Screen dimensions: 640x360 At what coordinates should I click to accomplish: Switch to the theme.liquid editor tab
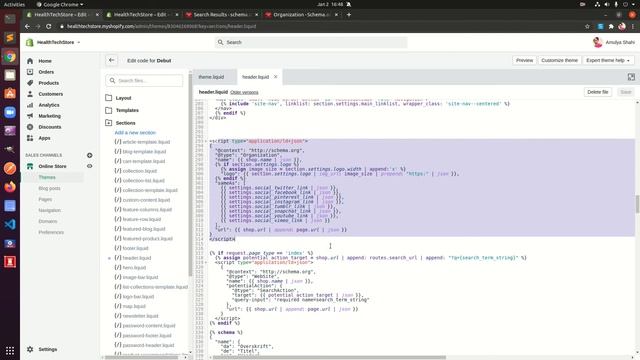point(211,77)
